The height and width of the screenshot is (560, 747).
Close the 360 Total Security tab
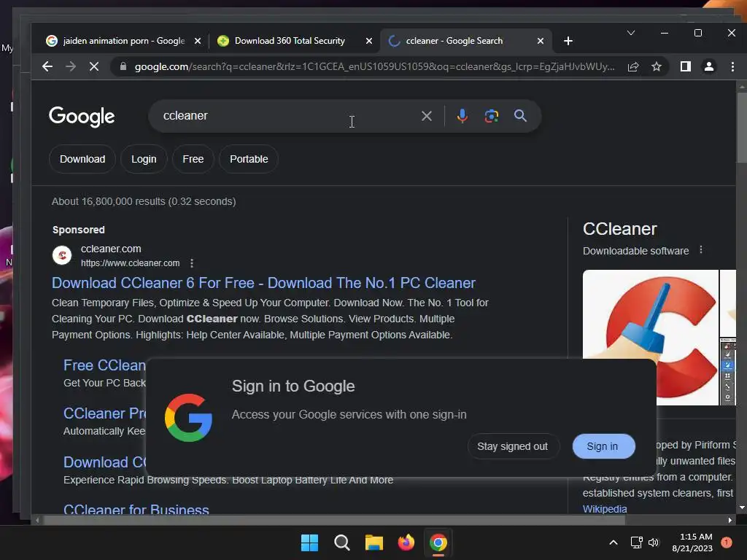coord(368,41)
